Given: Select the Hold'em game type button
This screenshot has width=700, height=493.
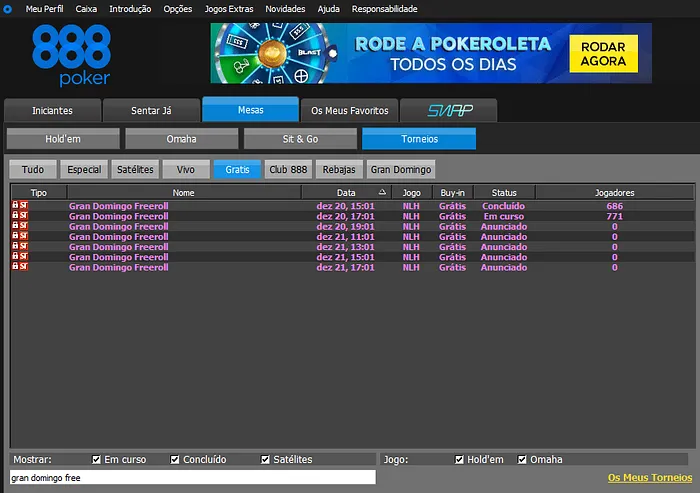Looking at the screenshot, I should point(63,139).
